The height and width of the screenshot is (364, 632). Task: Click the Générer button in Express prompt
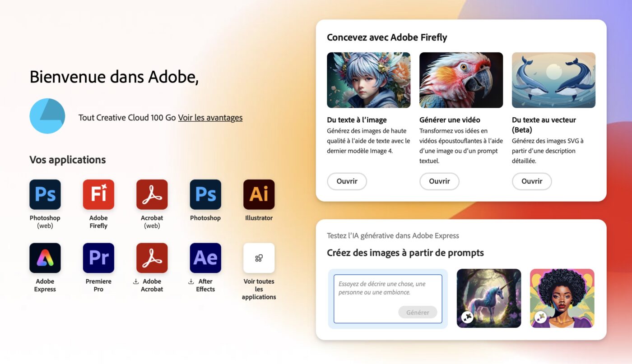pos(418,313)
